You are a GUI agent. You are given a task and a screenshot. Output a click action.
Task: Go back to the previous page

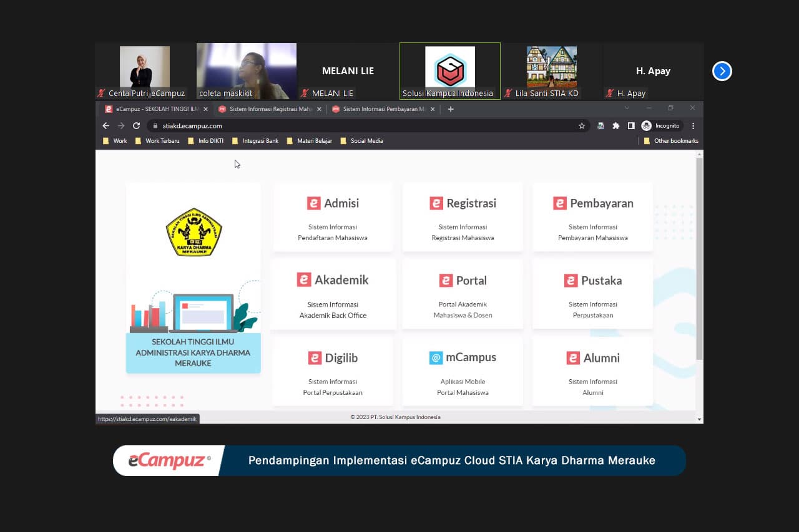click(x=106, y=125)
